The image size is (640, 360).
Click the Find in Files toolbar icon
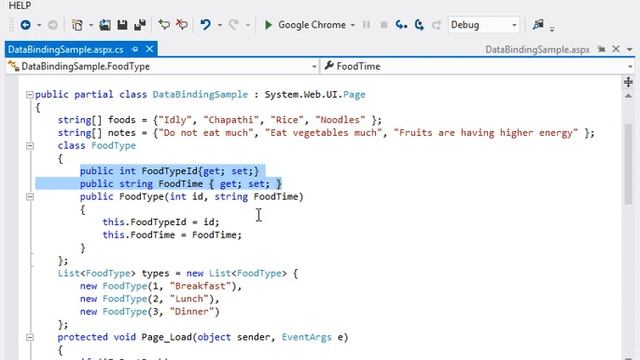point(538,25)
